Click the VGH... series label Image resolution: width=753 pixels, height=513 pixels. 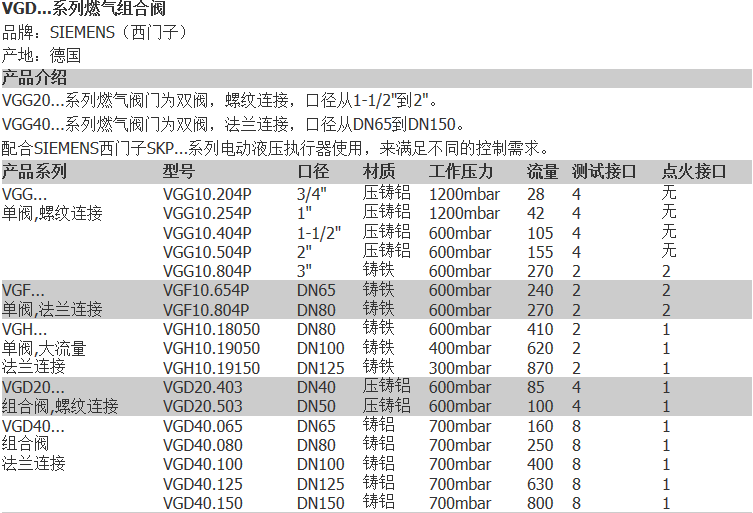click(x=24, y=330)
